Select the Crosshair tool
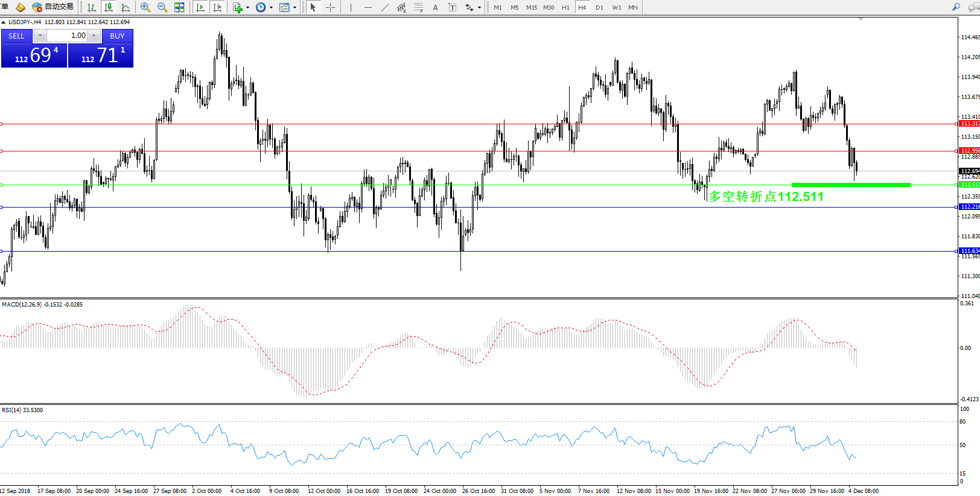 tap(330, 7)
